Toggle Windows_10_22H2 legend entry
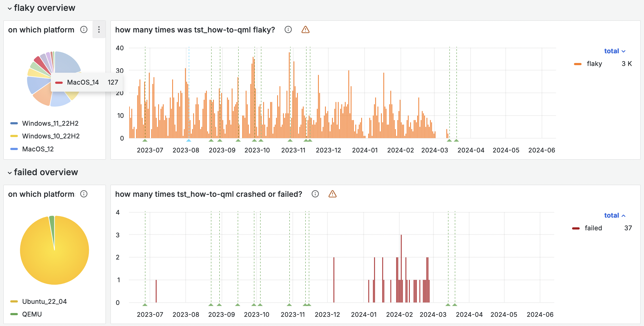 point(51,136)
